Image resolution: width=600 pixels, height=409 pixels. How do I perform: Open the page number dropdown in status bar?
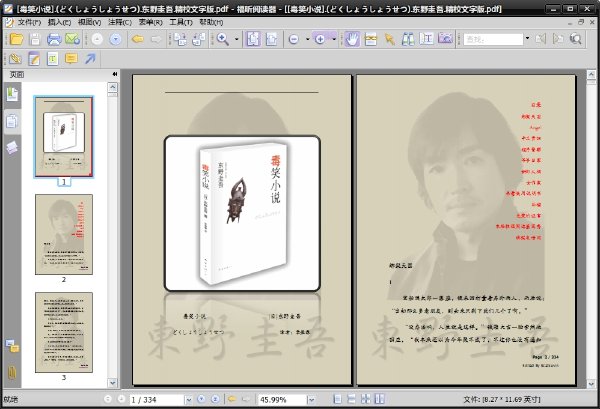(x=188, y=400)
